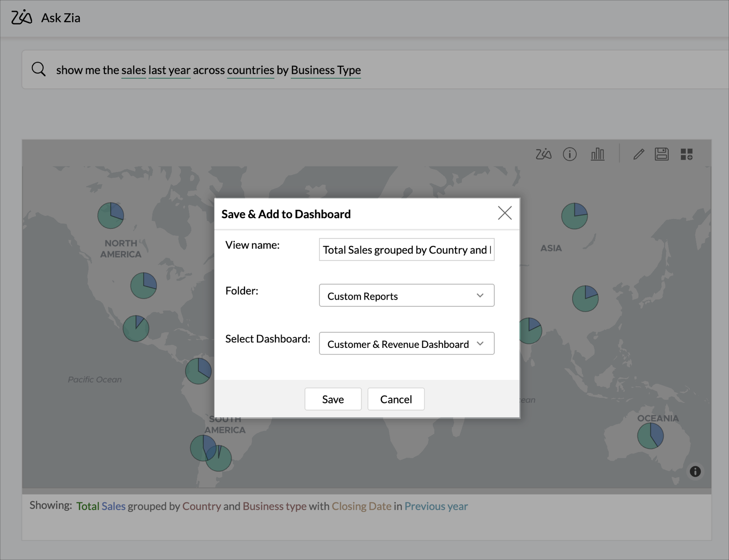Click 'Country' in Showing summary
The height and width of the screenshot is (560, 729).
click(202, 506)
